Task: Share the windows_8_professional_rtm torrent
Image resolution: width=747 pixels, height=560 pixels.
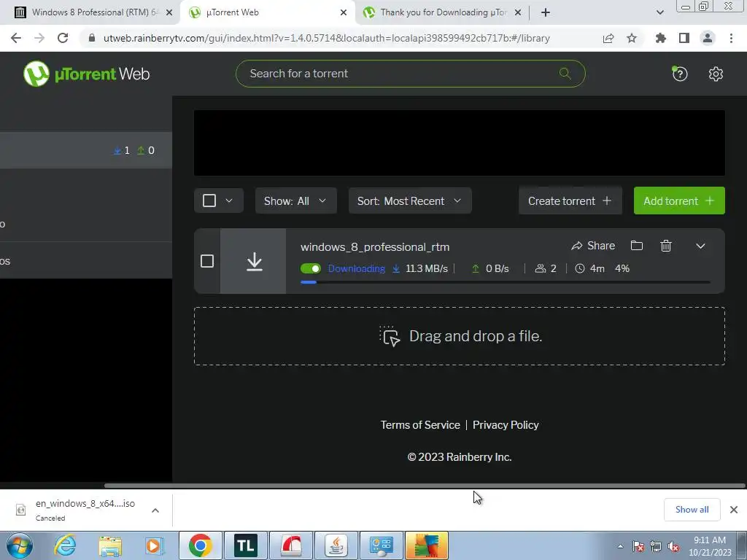Action: pos(593,246)
